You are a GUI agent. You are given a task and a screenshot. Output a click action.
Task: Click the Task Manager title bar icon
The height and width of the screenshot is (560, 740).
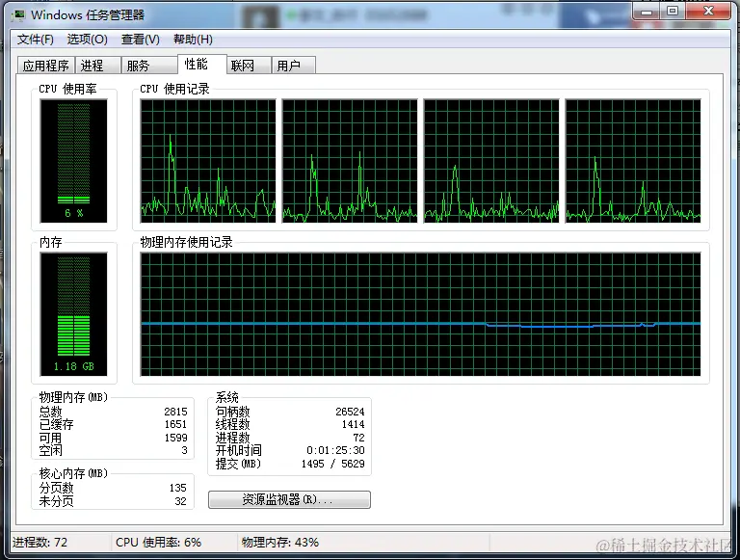tap(19, 15)
